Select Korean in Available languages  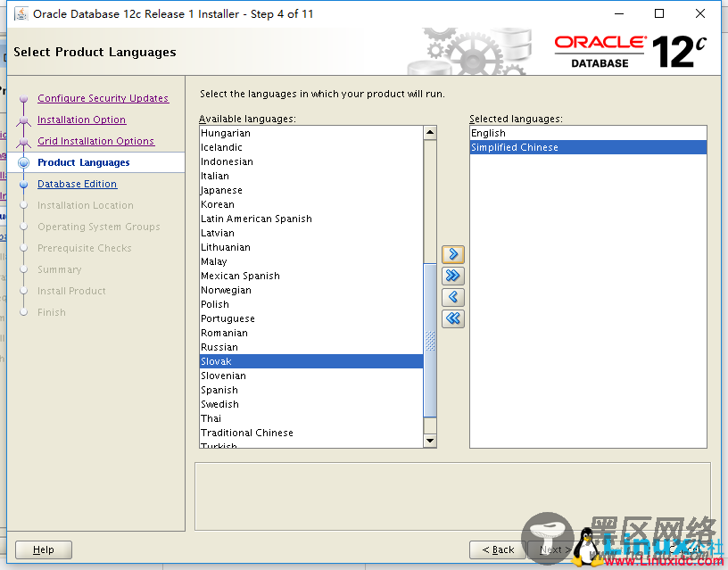coord(311,204)
